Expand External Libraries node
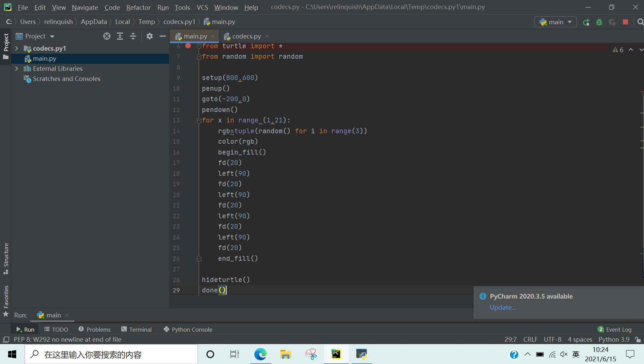The width and height of the screenshot is (644, 364). 17,68
